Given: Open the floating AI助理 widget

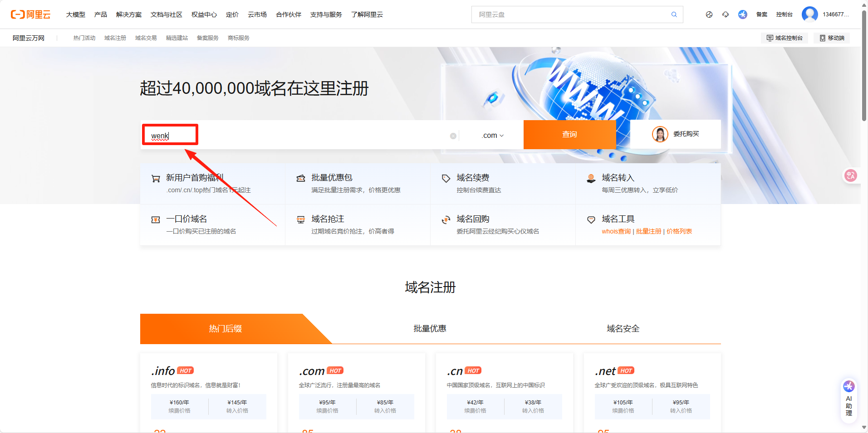Looking at the screenshot, I should pyautogui.click(x=849, y=400).
